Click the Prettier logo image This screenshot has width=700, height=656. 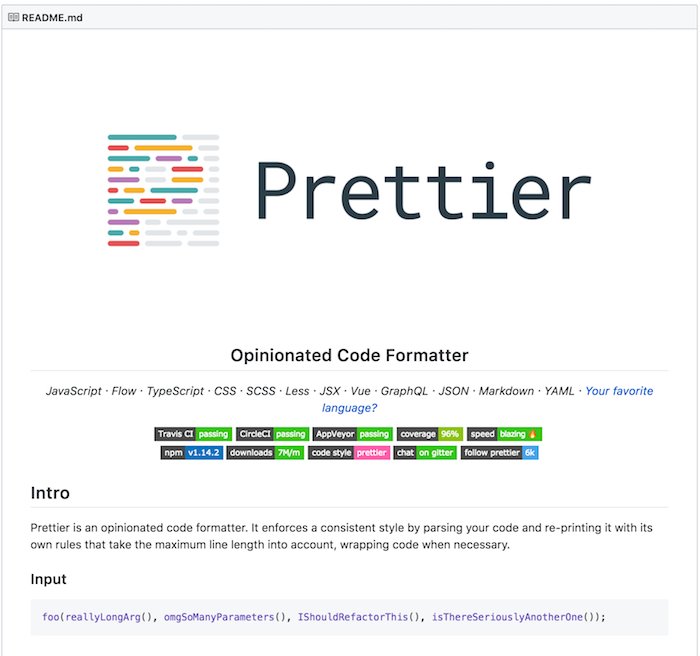(164, 190)
